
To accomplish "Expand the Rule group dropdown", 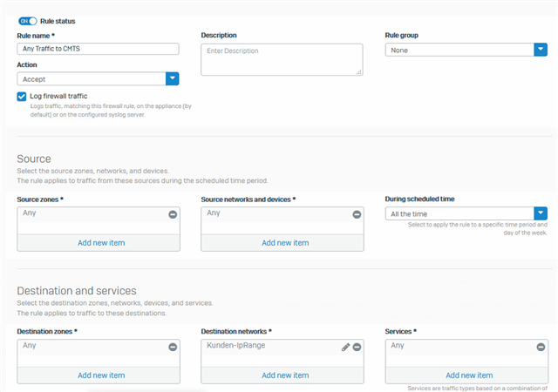I will pos(541,50).
